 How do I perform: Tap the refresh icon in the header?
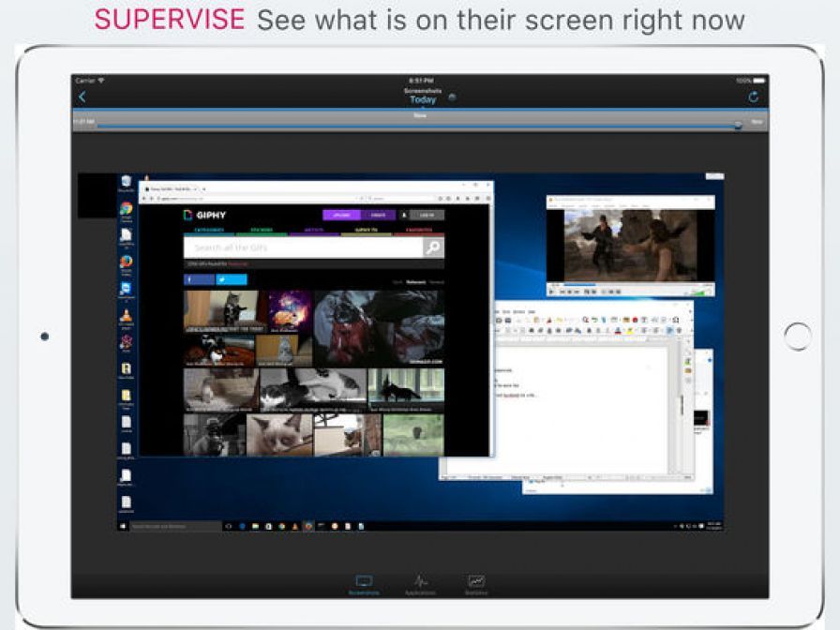(x=754, y=97)
